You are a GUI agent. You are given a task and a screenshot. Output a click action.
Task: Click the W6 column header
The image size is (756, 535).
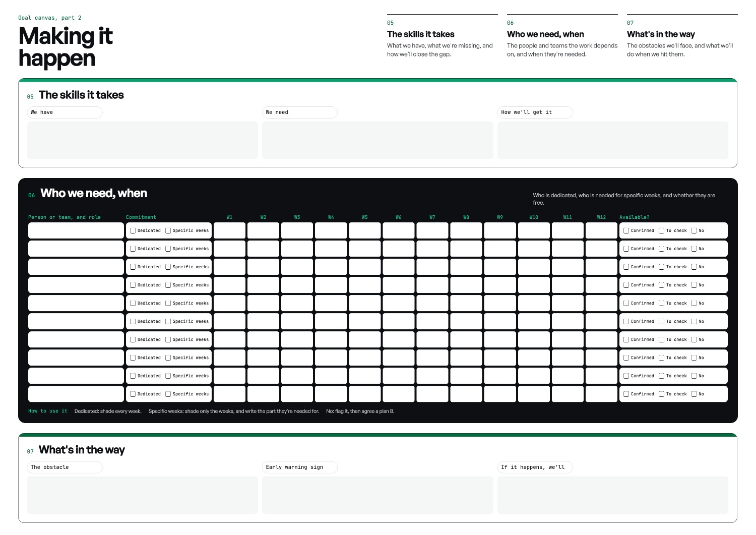399,217
